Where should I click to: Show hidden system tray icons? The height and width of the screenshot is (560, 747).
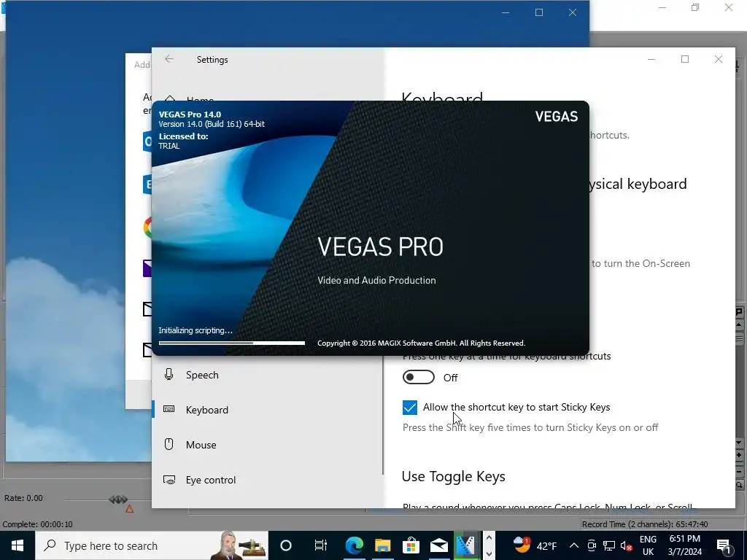[574, 545]
